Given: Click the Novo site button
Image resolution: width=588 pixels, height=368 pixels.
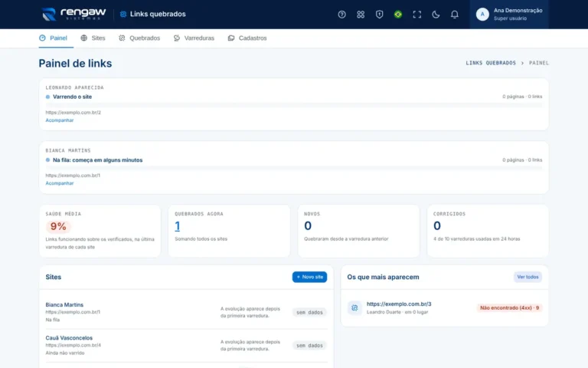Looking at the screenshot, I should point(309,277).
